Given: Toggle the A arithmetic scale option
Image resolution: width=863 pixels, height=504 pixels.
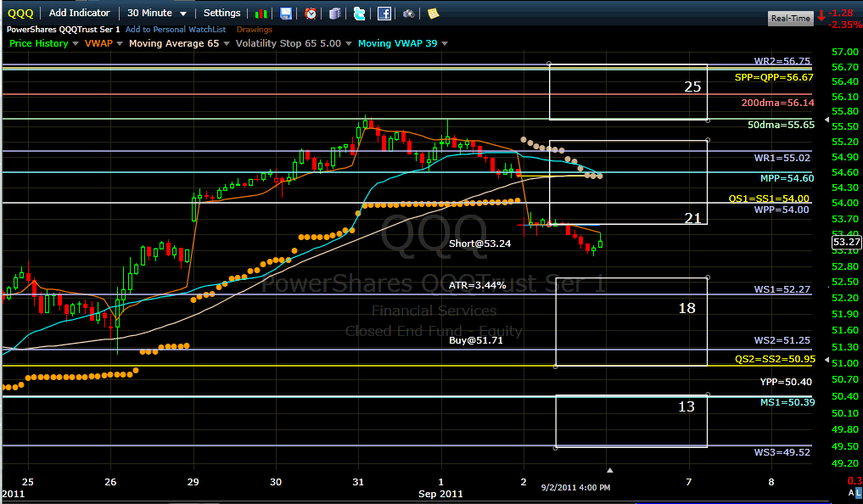Looking at the screenshot, I should pyautogui.click(x=851, y=492).
